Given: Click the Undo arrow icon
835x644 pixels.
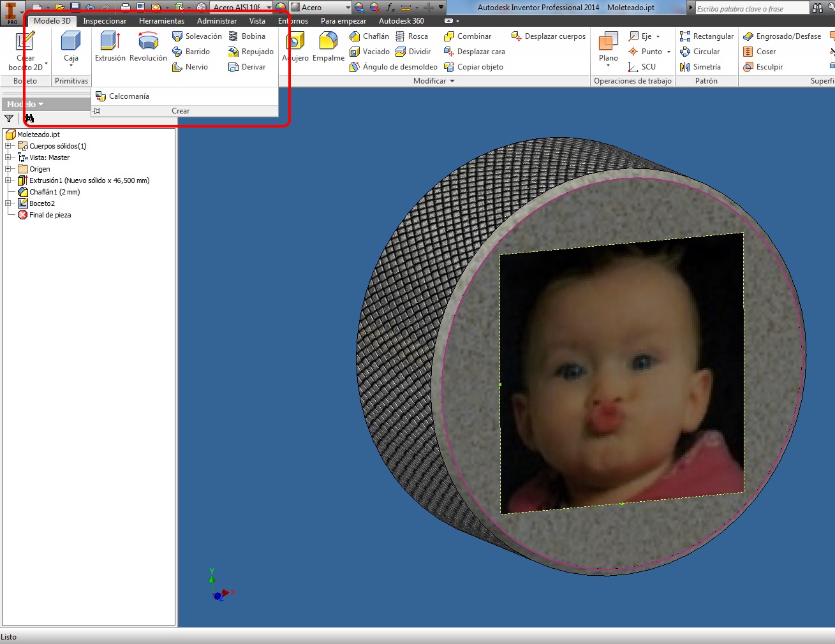Looking at the screenshot, I should [x=90, y=7].
